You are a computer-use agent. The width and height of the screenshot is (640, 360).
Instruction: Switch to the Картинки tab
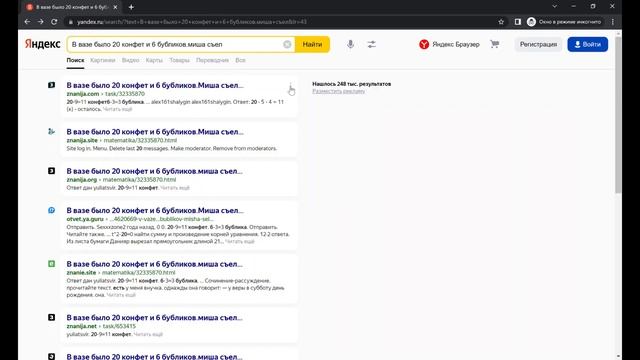(103, 60)
